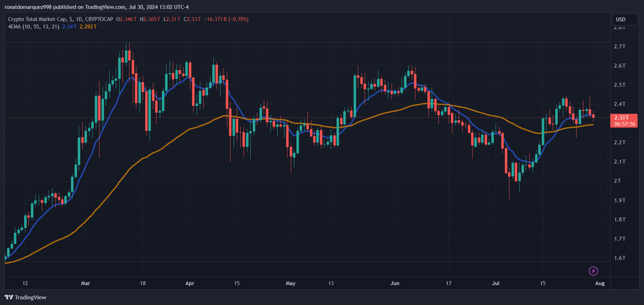Click the open value O2.346T
This screenshot has width=644, height=305.
click(x=126, y=19)
